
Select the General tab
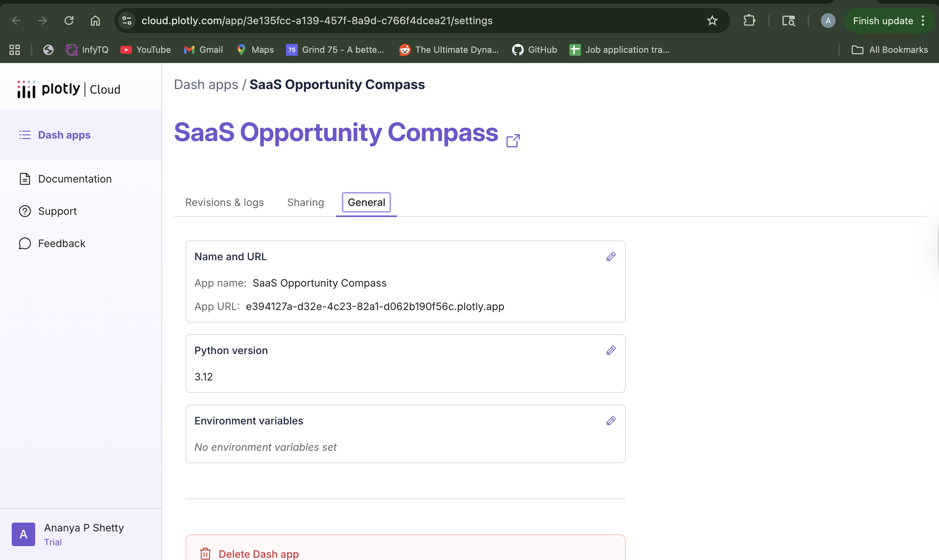coord(366,202)
